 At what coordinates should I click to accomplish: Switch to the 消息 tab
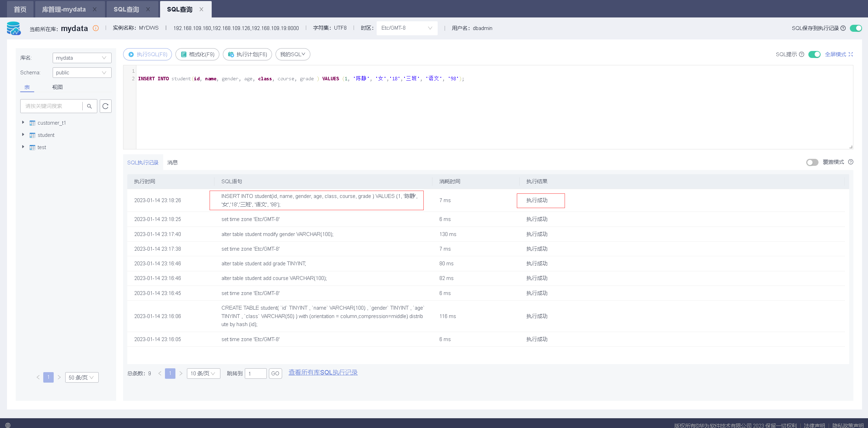coord(172,162)
